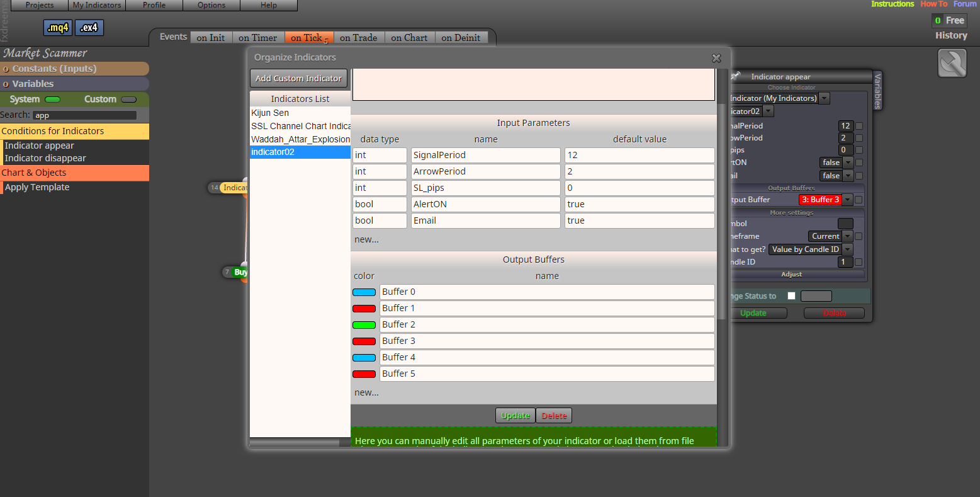Download the .mq4 file
980x497 pixels.
coord(58,28)
